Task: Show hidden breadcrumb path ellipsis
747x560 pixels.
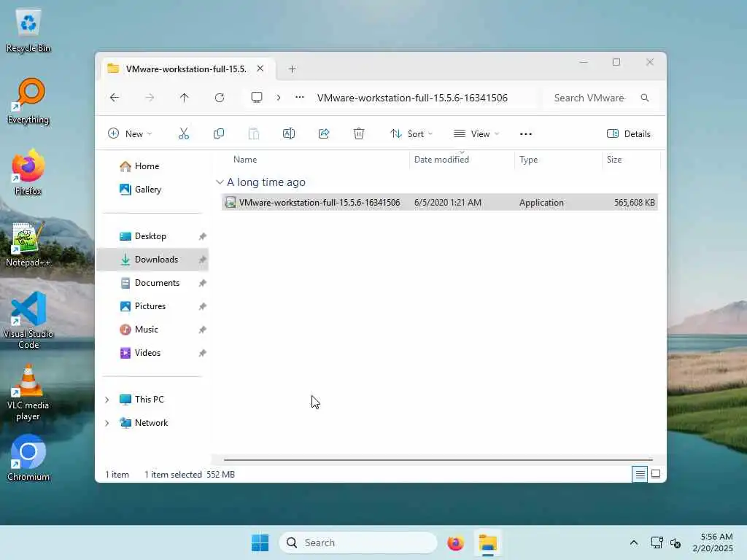Action: click(x=300, y=97)
